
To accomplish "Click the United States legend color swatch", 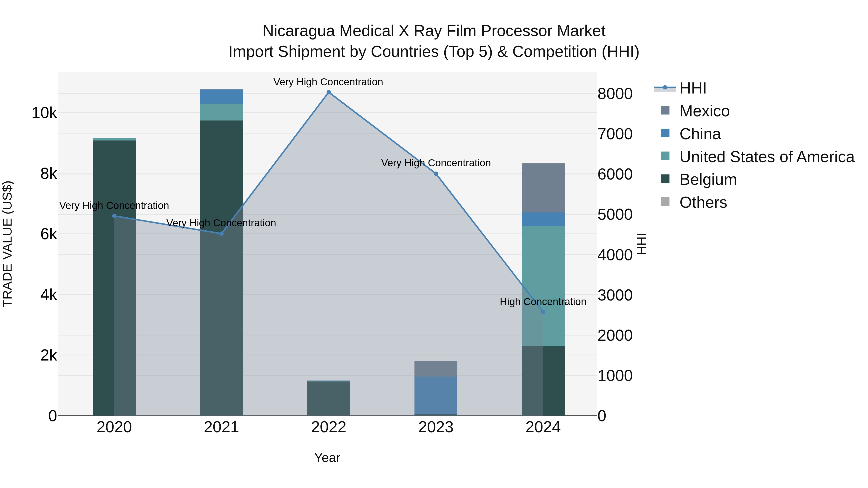I will tap(665, 156).
